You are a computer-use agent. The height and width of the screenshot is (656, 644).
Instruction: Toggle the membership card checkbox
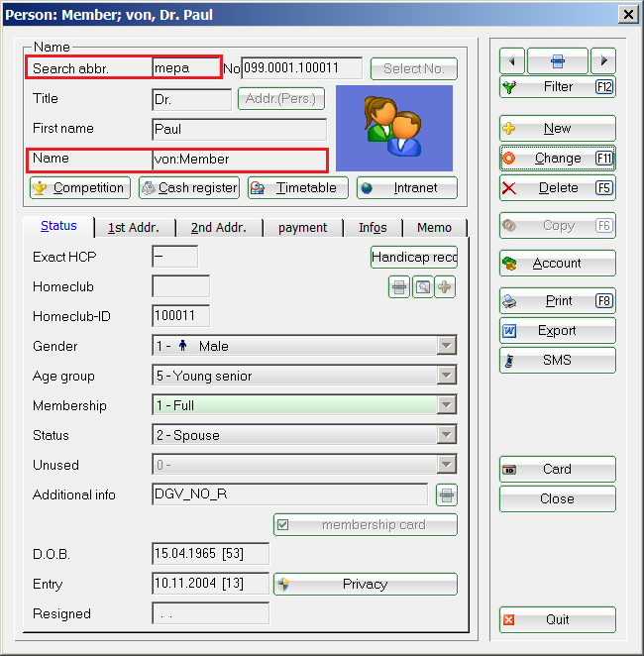tap(283, 525)
